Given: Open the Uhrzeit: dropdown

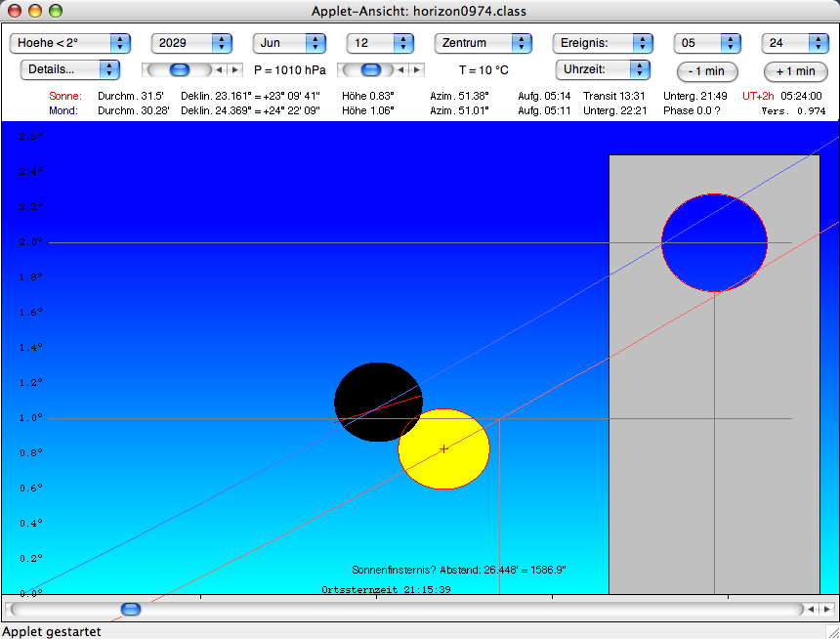Looking at the screenshot, I should pyautogui.click(x=603, y=69).
